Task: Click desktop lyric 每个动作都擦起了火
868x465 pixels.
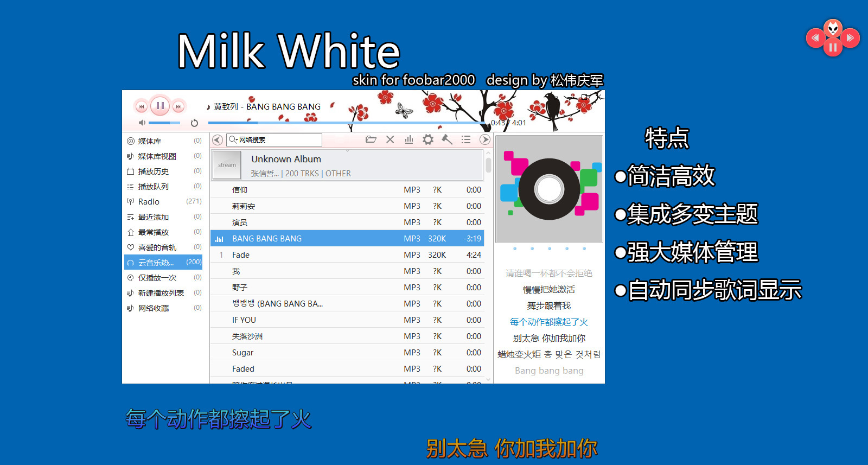Action: click(219, 419)
